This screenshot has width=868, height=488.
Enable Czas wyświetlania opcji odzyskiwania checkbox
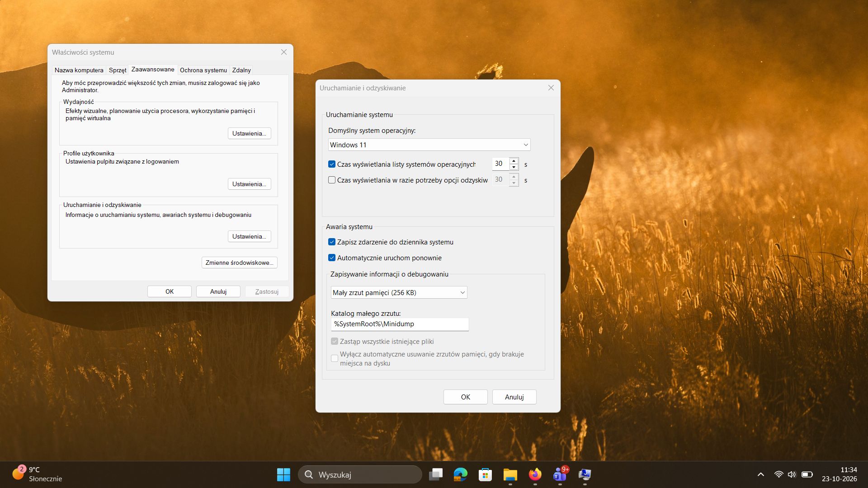(x=332, y=180)
